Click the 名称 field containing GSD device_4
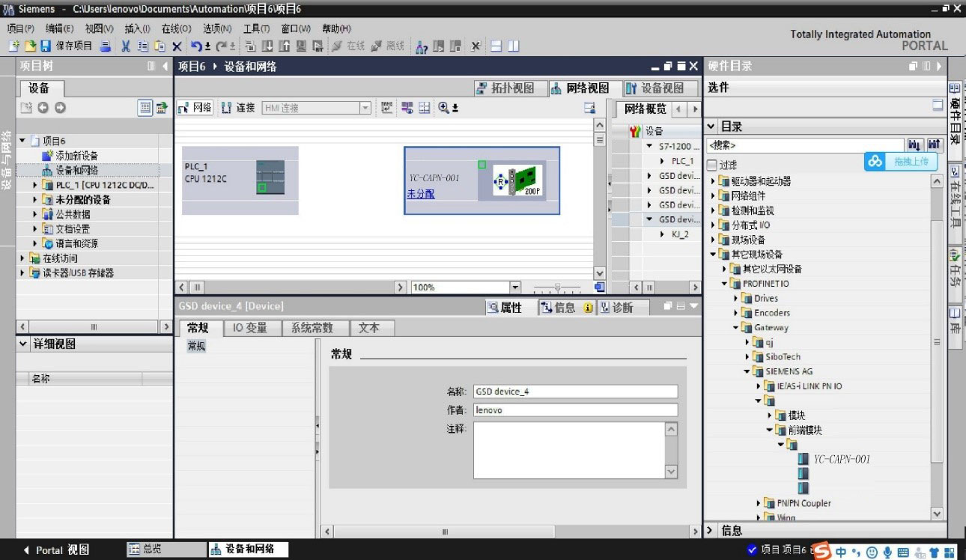Screen dimensions: 966x560 click(x=575, y=392)
